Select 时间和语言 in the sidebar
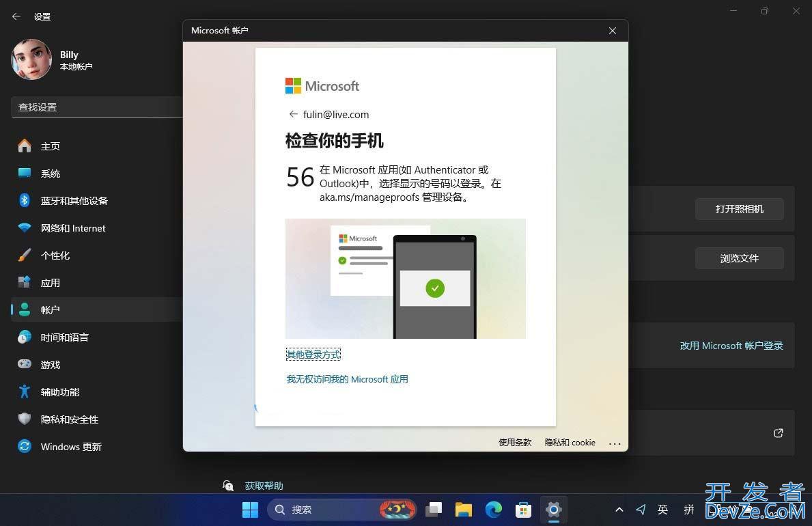The width and height of the screenshot is (812, 526). (x=64, y=337)
